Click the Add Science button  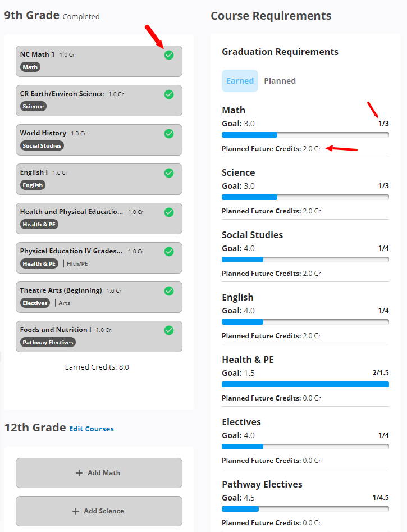pyautogui.click(x=99, y=511)
